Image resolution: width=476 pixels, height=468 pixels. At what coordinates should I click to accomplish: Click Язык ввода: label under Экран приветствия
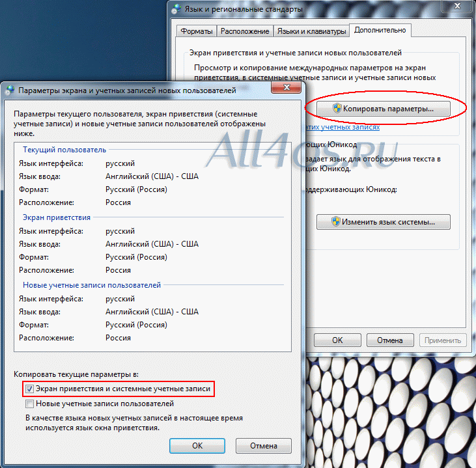point(40,244)
